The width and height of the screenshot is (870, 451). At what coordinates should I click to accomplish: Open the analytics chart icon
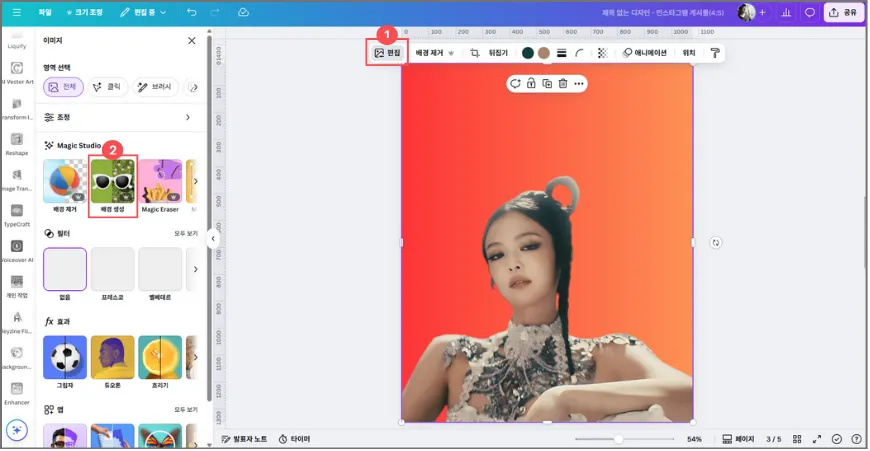(786, 12)
